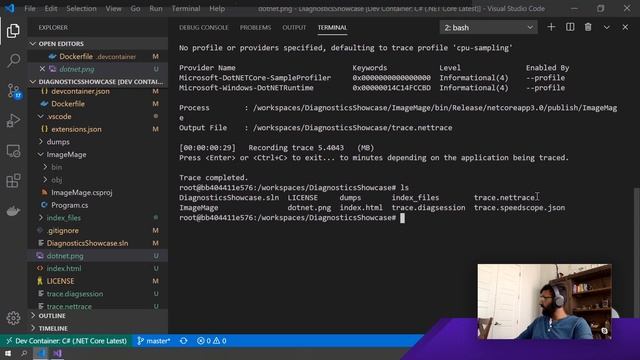This screenshot has height=360, width=640.
Task: Kill terminal with trash icon
Action: coord(588,27)
